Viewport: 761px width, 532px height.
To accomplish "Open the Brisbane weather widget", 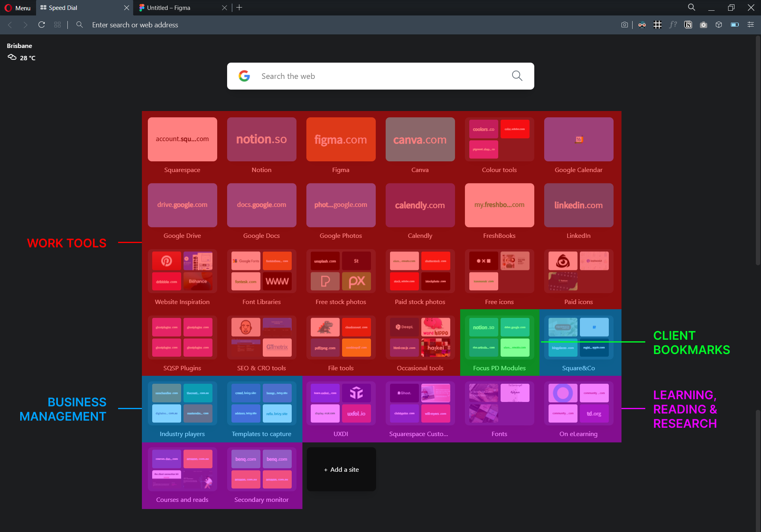I will pos(21,52).
